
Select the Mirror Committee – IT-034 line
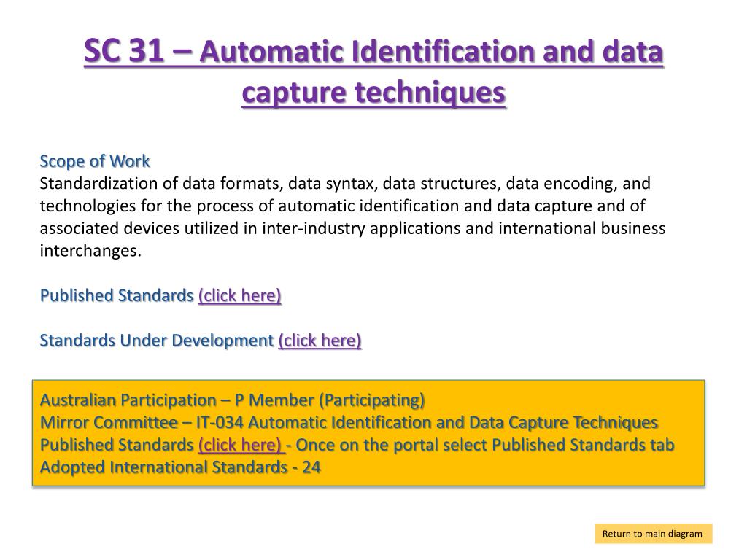click(349, 422)
